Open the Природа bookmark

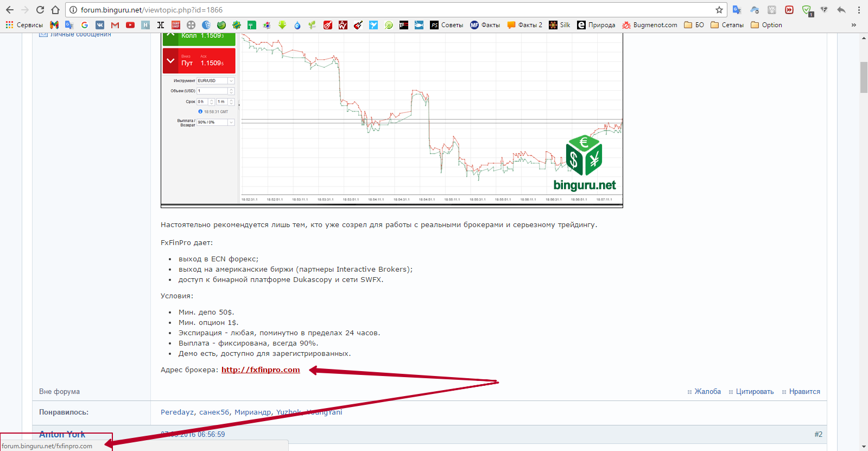pos(596,25)
